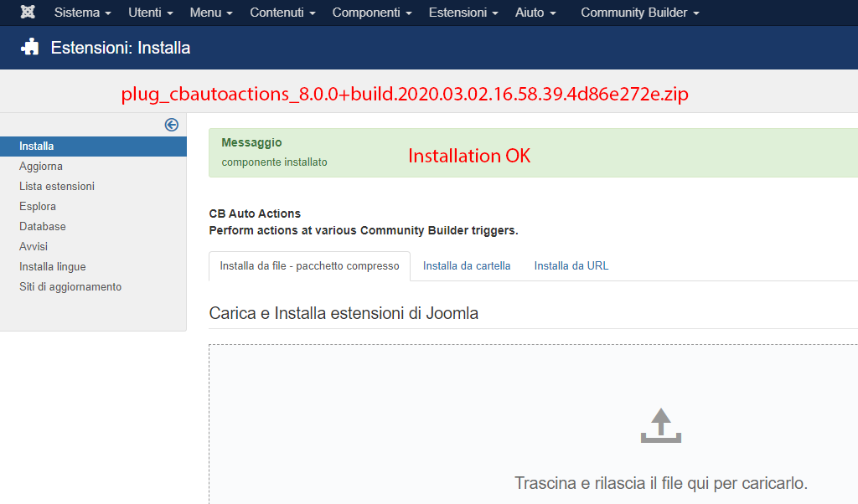Click the puzzle piece extensions icon

tap(29, 47)
